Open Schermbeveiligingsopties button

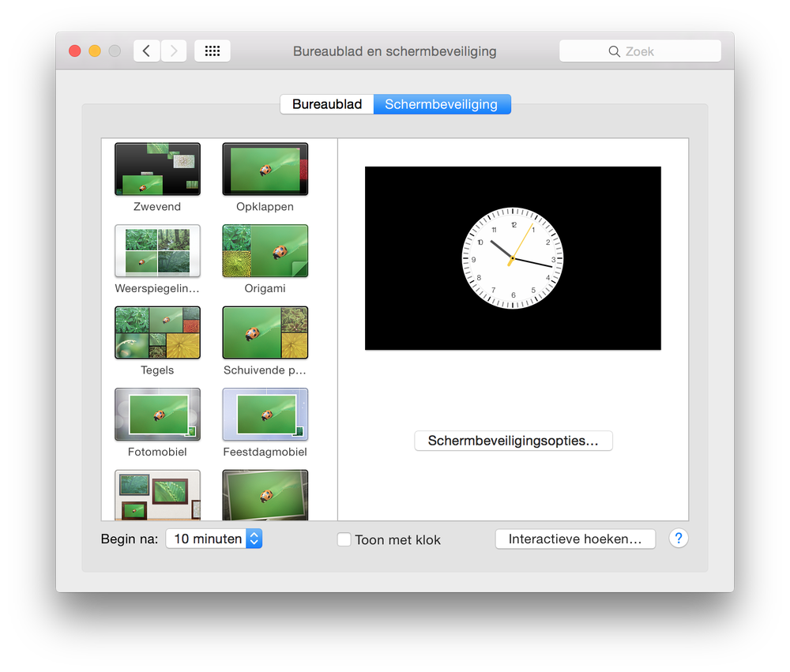pos(513,441)
